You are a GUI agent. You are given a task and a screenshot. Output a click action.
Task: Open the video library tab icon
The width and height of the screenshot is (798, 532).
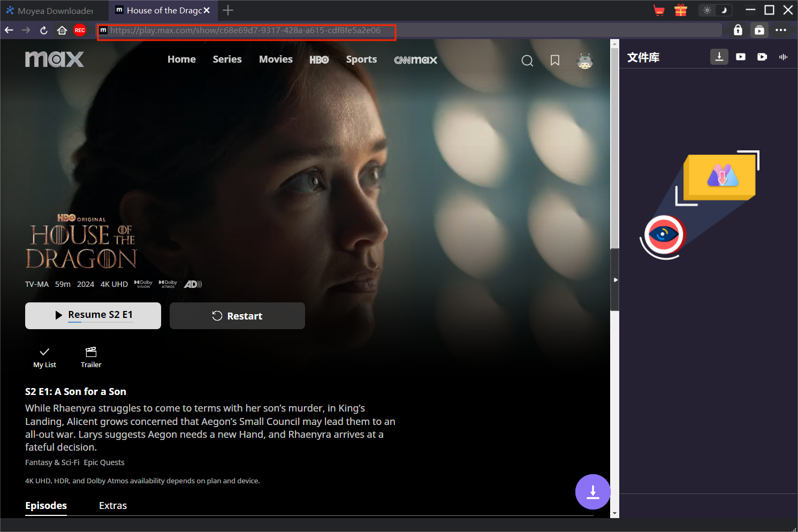(x=741, y=57)
